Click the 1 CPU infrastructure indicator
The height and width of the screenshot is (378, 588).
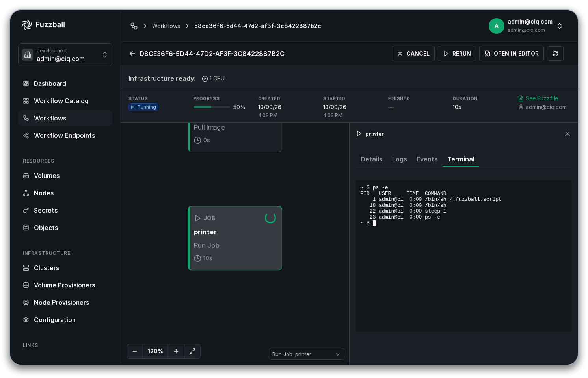click(213, 78)
